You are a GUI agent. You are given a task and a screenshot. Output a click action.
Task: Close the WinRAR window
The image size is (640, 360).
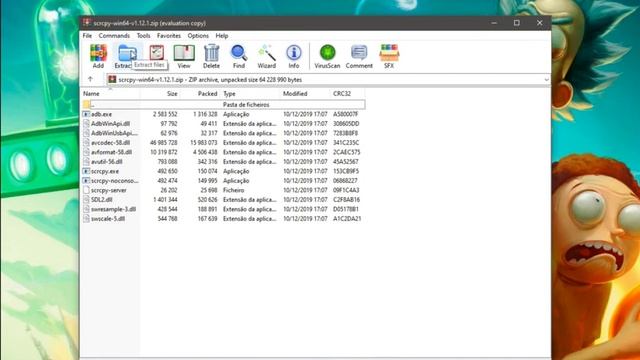click(540, 23)
